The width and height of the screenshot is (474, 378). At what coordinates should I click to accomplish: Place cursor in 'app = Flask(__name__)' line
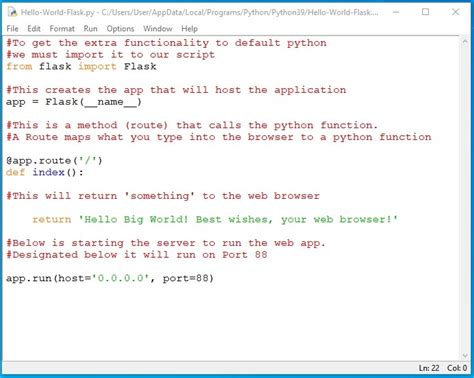click(x=74, y=102)
